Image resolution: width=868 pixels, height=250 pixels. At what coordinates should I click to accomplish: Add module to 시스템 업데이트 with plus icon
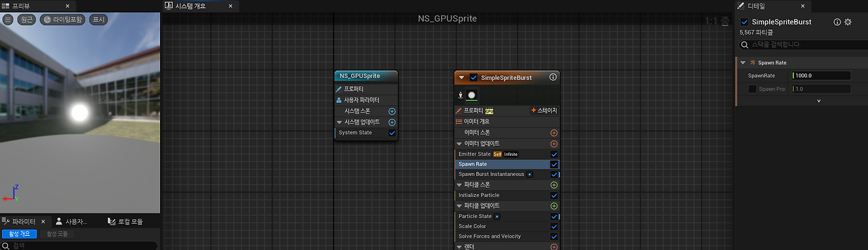tap(392, 122)
